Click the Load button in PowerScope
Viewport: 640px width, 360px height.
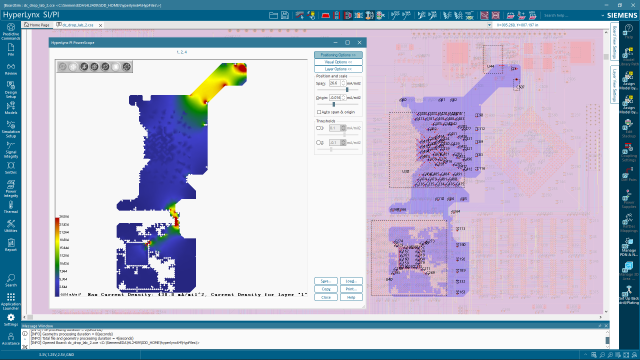point(351,281)
